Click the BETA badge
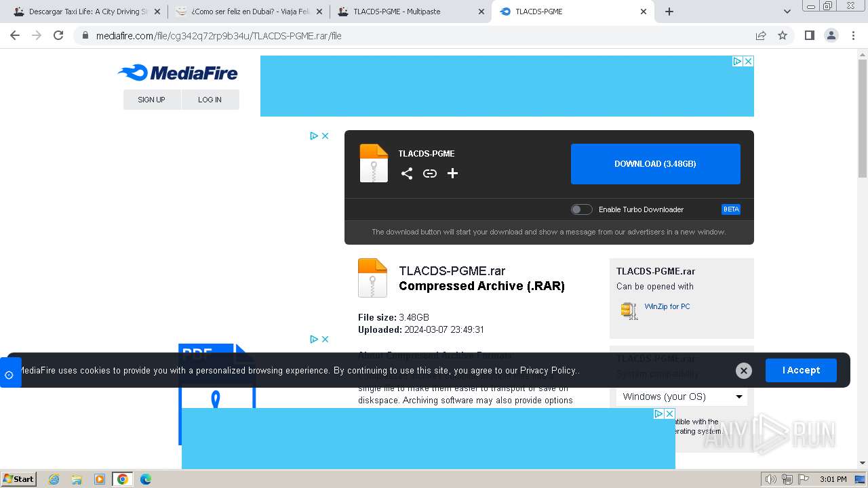The height and width of the screenshot is (488, 868). (731, 209)
